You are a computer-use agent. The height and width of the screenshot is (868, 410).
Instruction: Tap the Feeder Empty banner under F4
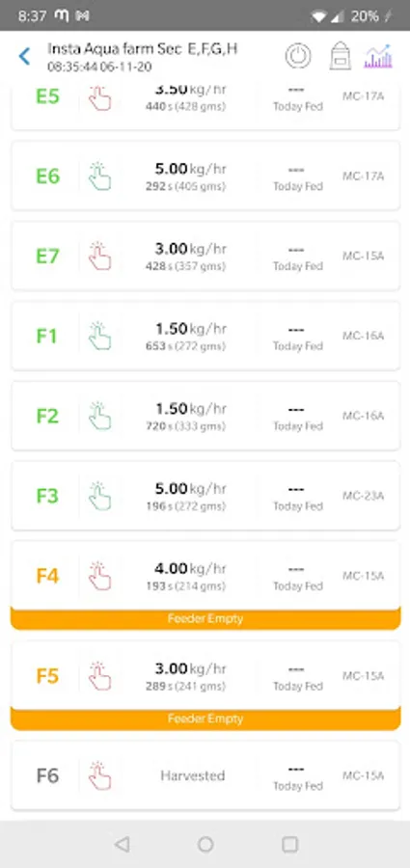205,618
